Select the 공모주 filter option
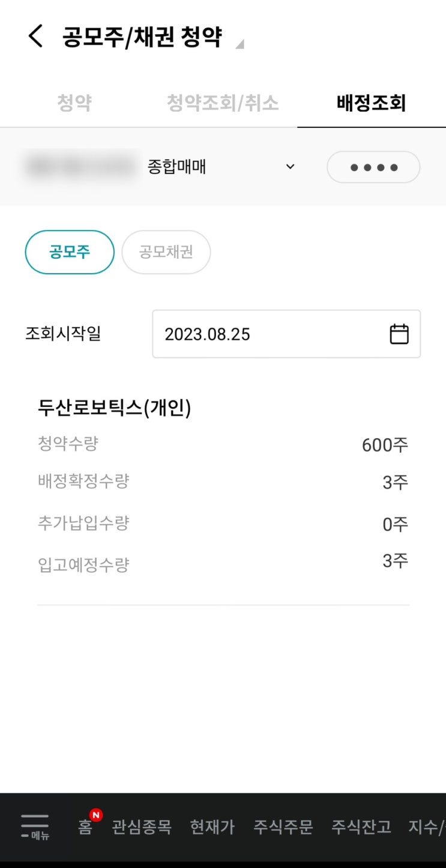 tap(70, 252)
